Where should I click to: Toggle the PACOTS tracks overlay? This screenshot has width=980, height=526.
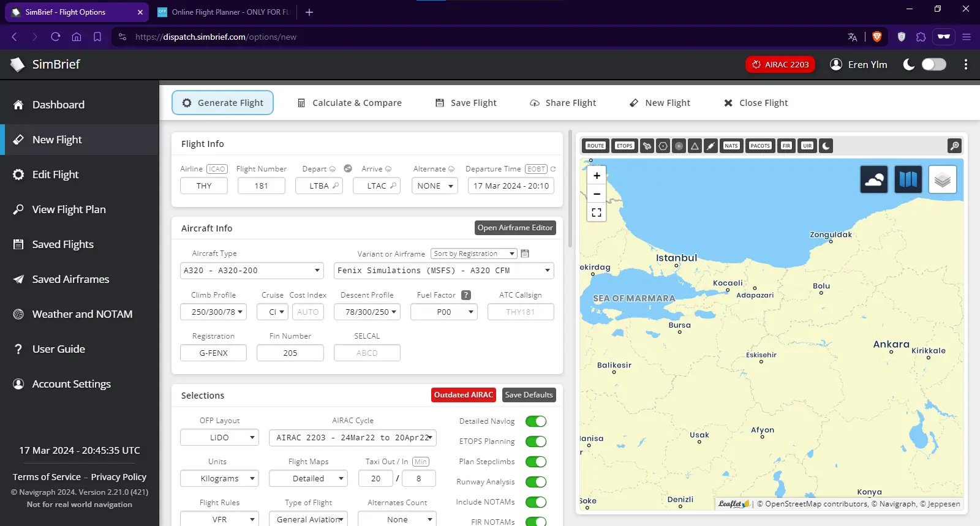coord(760,146)
